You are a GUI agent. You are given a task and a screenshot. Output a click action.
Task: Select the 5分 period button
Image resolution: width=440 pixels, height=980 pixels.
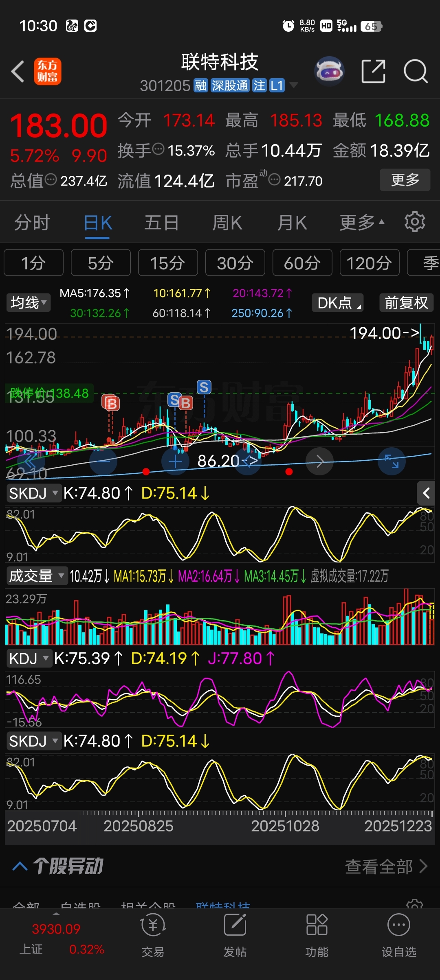(101, 262)
